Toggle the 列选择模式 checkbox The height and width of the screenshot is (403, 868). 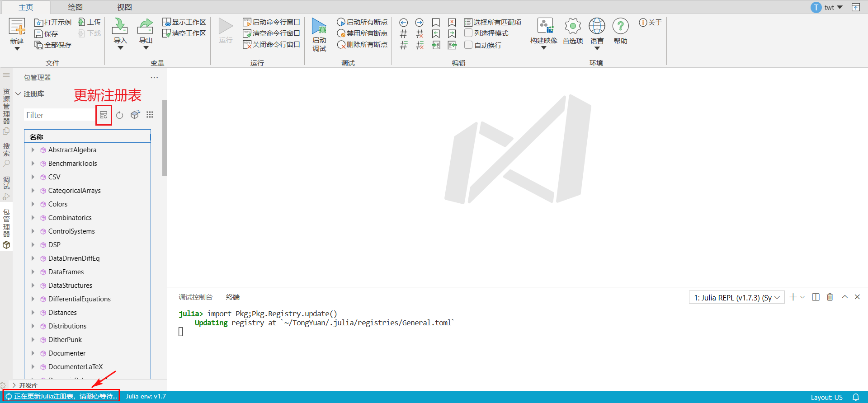click(x=469, y=33)
